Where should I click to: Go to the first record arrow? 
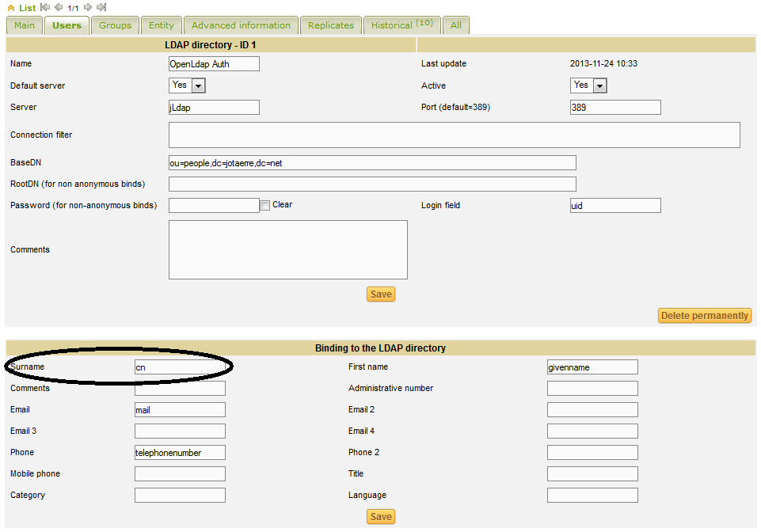point(45,7)
